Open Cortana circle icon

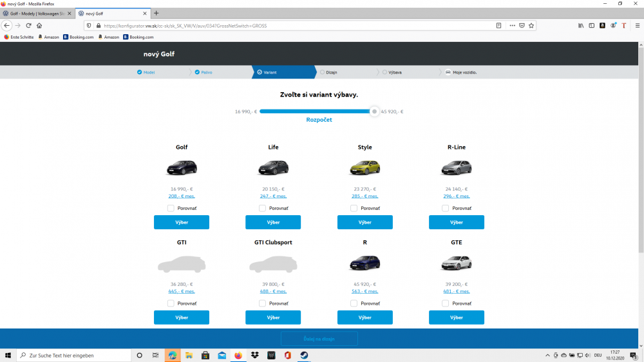click(x=139, y=355)
